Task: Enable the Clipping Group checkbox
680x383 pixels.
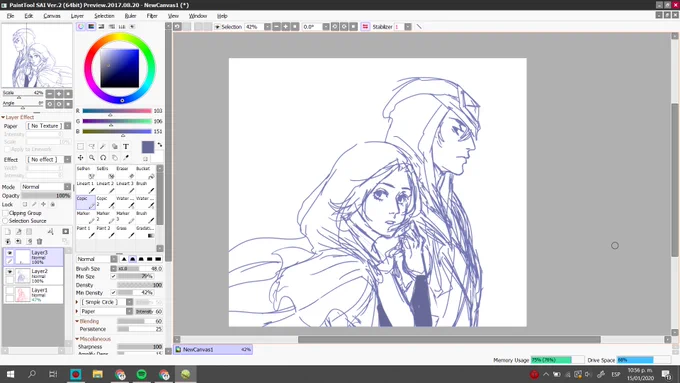Action: pyautogui.click(x=6, y=213)
